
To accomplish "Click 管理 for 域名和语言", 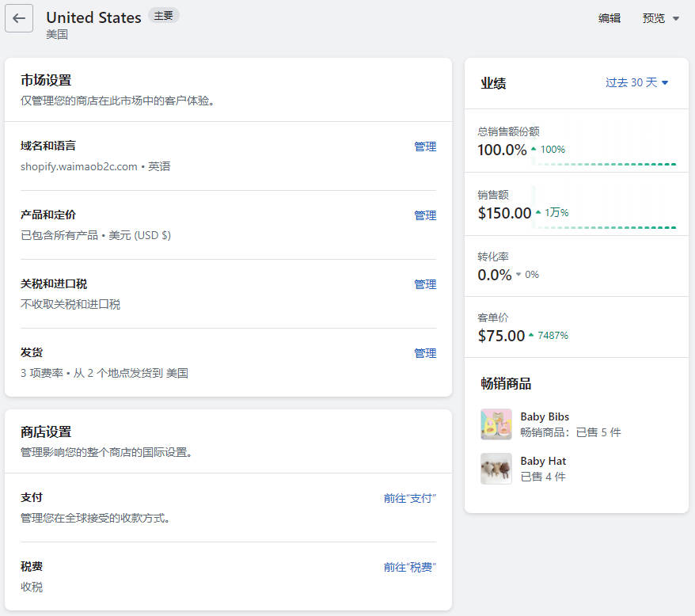I will tap(425, 146).
